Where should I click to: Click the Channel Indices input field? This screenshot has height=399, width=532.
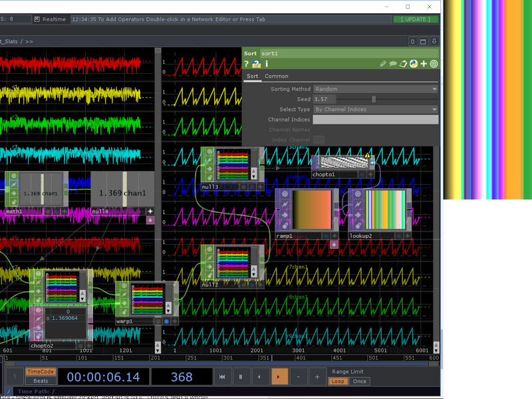tap(376, 120)
